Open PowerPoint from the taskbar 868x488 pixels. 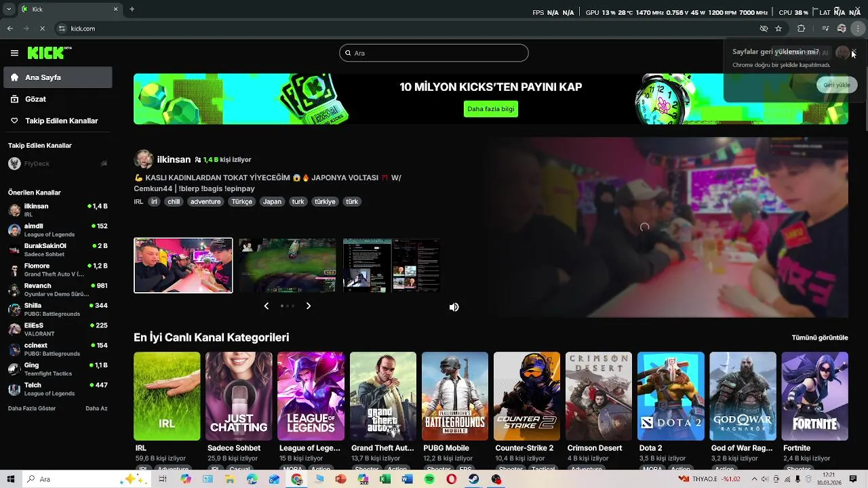click(x=340, y=479)
